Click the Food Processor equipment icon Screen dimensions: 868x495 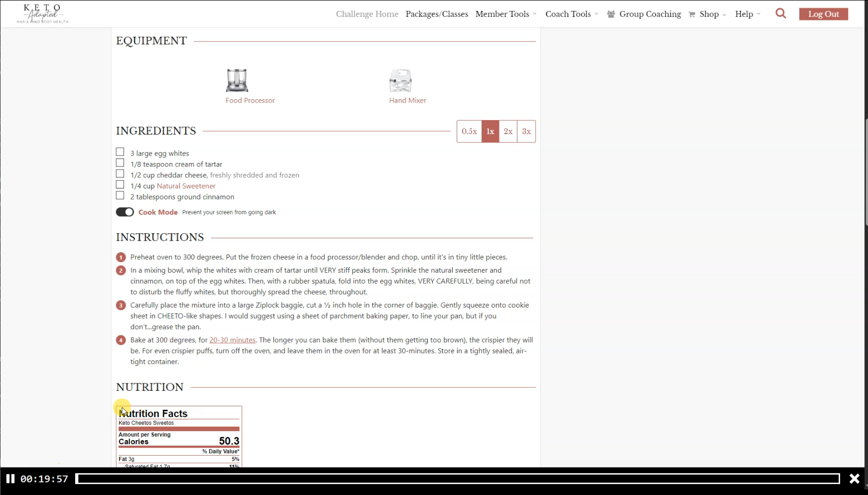coord(237,80)
